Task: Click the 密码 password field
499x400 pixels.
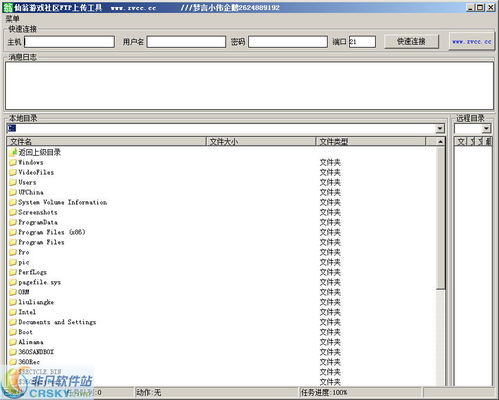Action: 288,42
